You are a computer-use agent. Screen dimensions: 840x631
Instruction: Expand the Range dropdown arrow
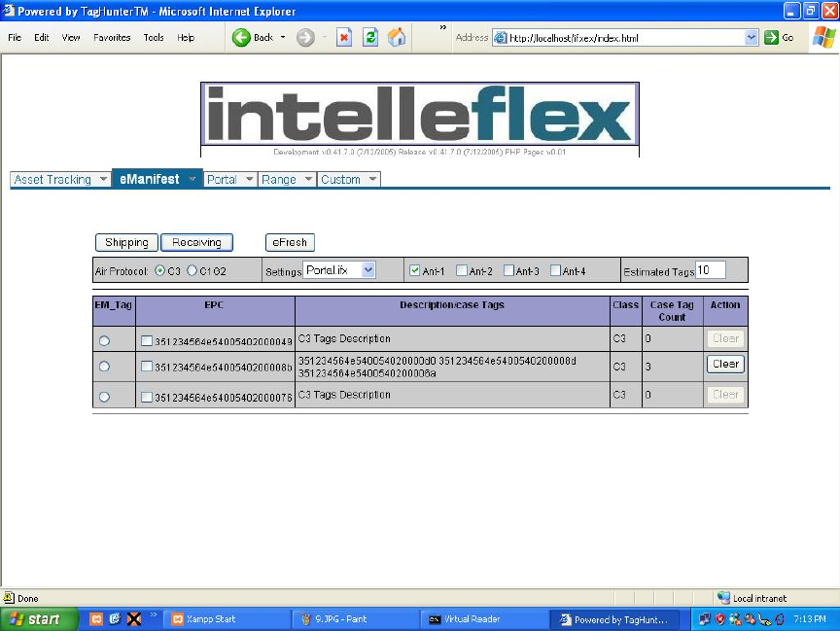click(308, 180)
